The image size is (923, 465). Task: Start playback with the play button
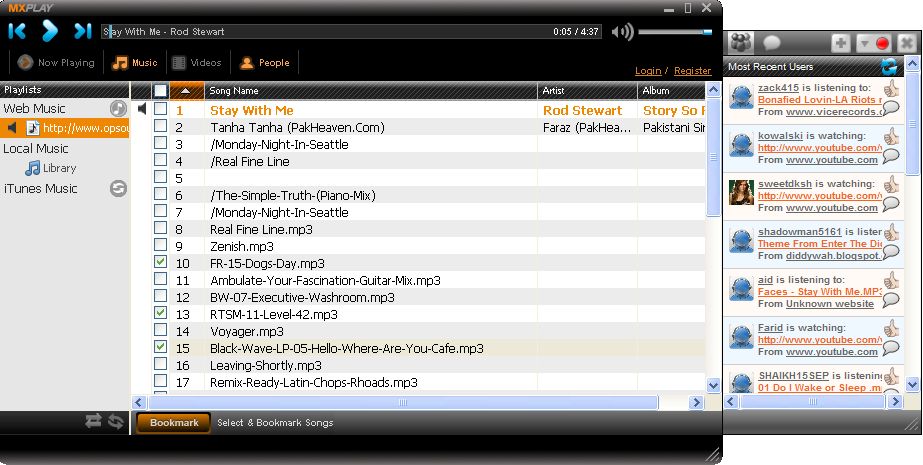tap(49, 31)
